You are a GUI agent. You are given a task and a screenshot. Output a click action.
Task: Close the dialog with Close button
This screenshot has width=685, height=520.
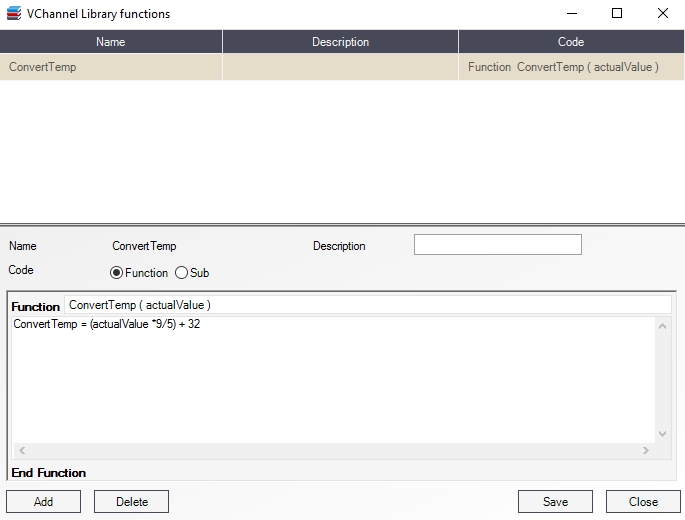(x=643, y=502)
